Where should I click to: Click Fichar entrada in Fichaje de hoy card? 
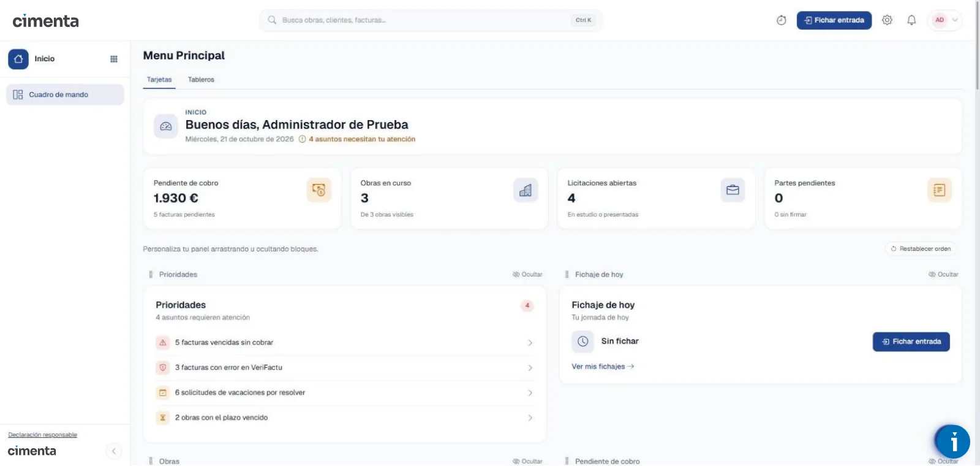pos(911,342)
